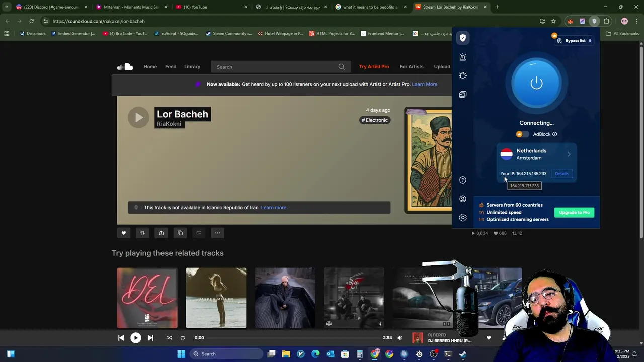Reload the page in browser toolbar
The width and height of the screenshot is (644, 362).
coord(31,21)
